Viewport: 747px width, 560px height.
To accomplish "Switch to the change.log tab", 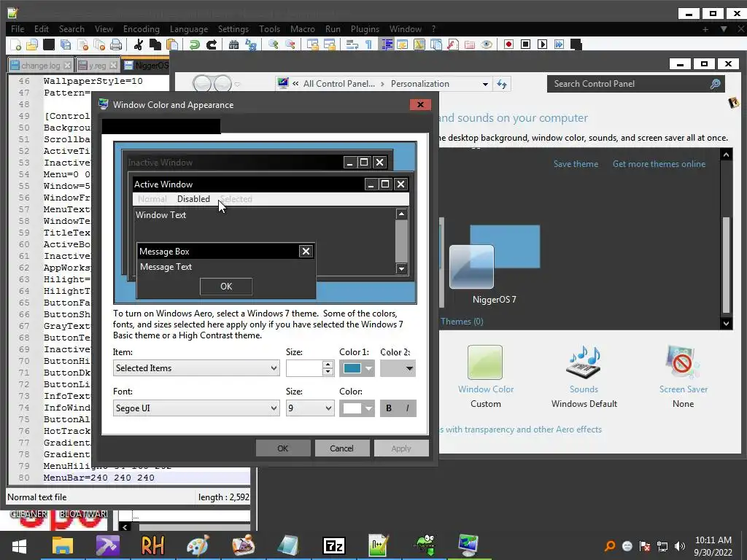I will (41, 65).
